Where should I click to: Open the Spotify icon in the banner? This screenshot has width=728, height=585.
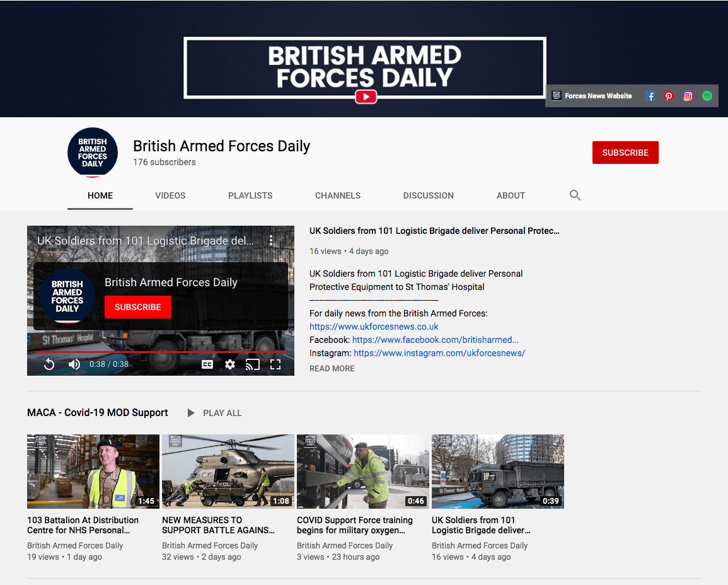[707, 96]
